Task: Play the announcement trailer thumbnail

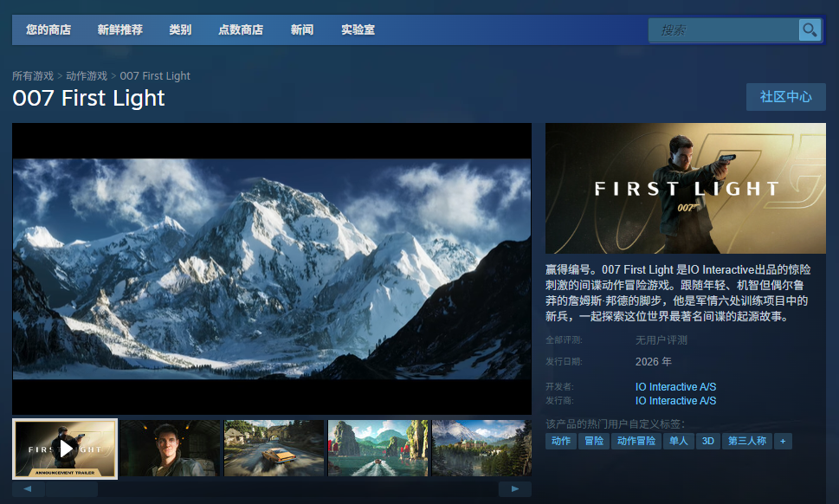Action: [x=65, y=449]
